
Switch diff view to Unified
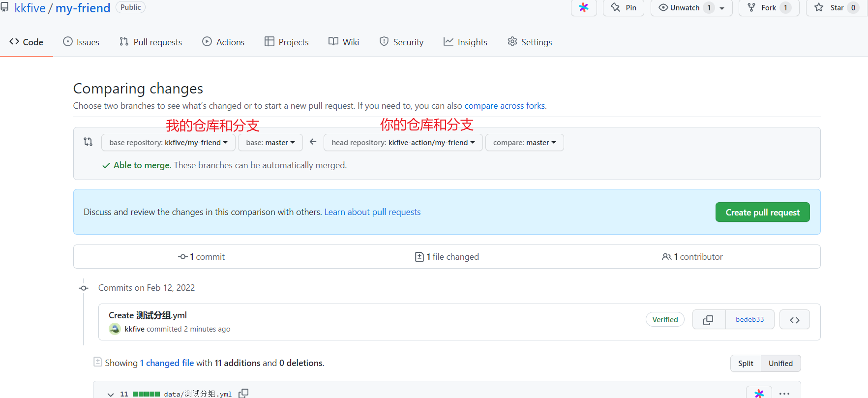point(781,364)
